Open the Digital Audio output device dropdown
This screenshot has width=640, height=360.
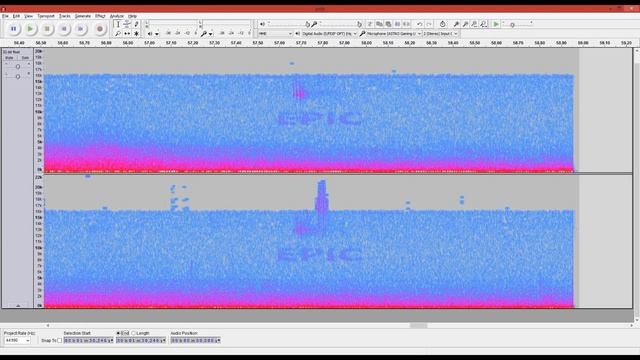(x=329, y=33)
